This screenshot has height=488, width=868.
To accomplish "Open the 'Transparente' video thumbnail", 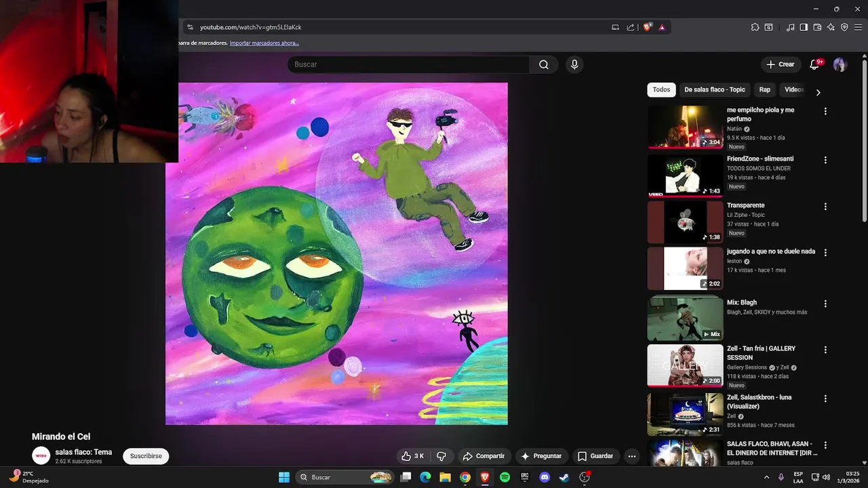I will click(685, 222).
